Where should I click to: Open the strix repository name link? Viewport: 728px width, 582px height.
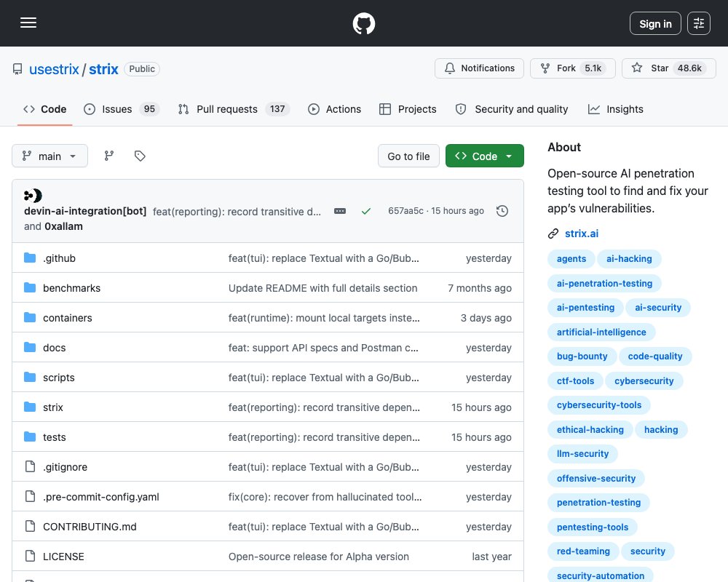point(103,69)
